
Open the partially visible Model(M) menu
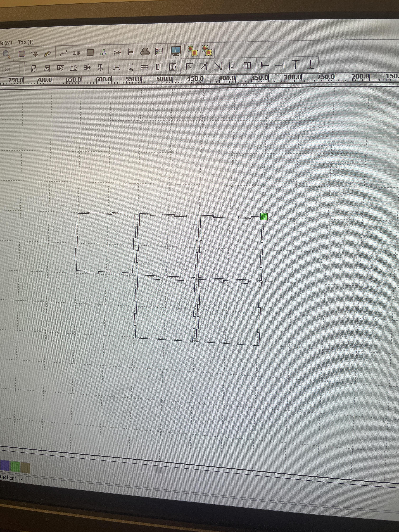pos(6,43)
